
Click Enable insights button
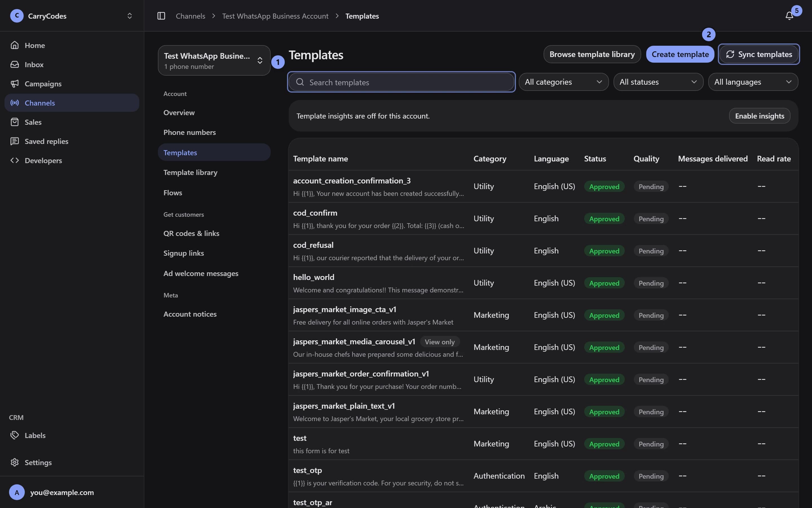759,116
